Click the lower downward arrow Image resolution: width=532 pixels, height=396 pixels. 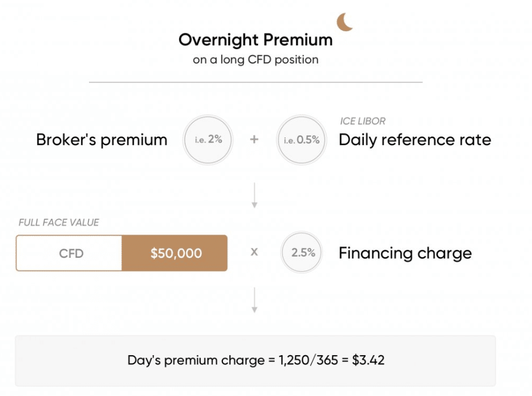[x=254, y=300]
